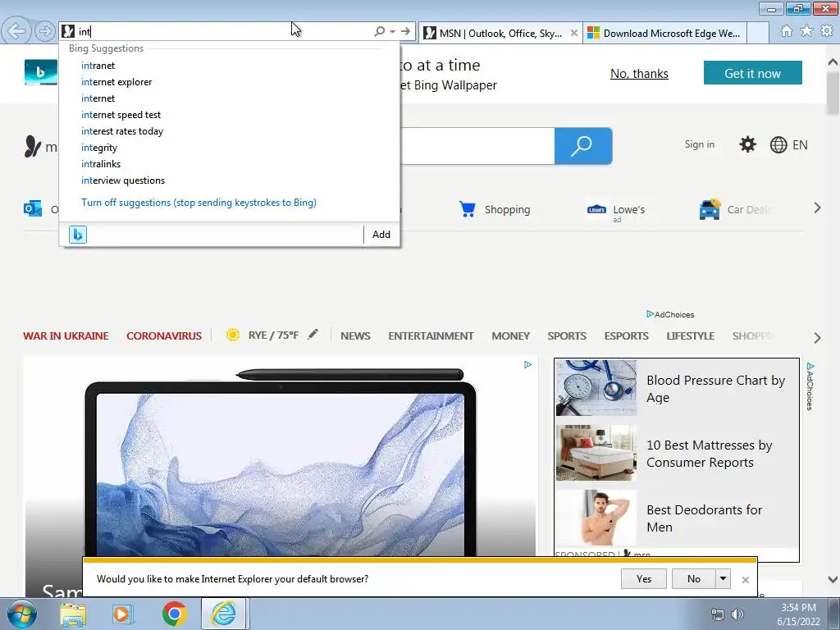This screenshot has width=840, height=630.
Task: Click the No, thanks link
Action: click(639, 73)
